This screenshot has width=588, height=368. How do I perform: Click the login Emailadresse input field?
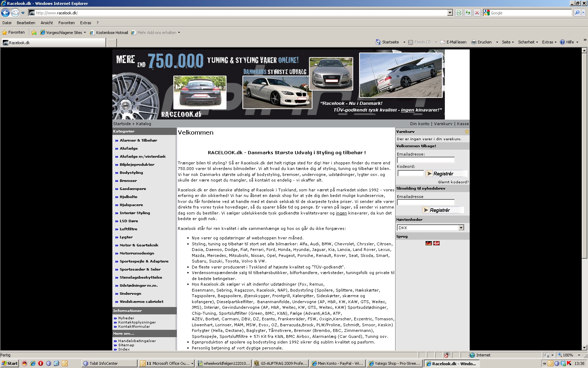coord(426,160)
